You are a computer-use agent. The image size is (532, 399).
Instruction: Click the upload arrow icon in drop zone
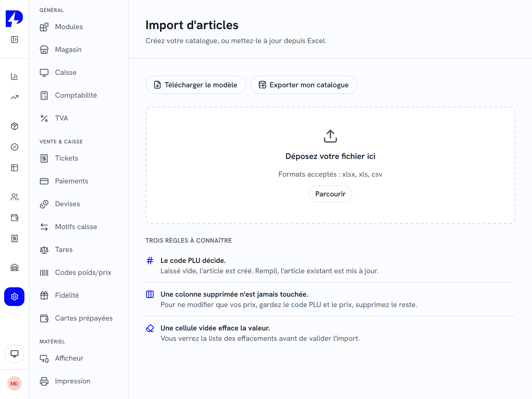[x=330, y=136]
